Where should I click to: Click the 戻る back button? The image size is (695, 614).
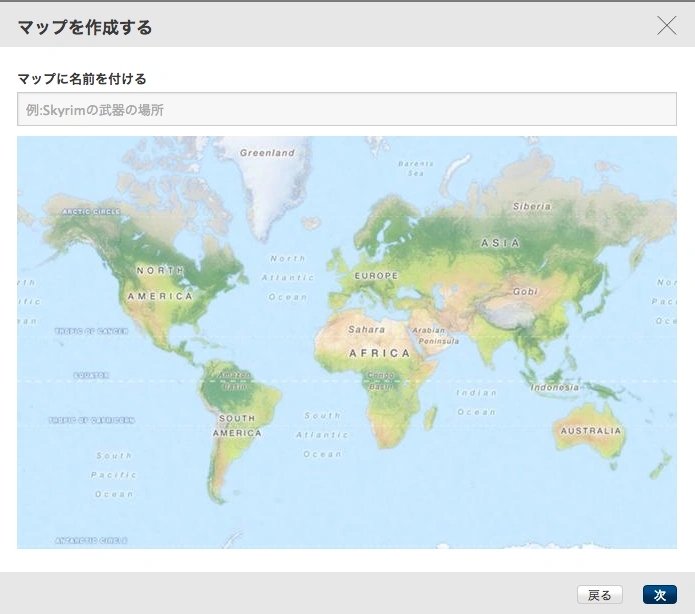tap(600, 594)
